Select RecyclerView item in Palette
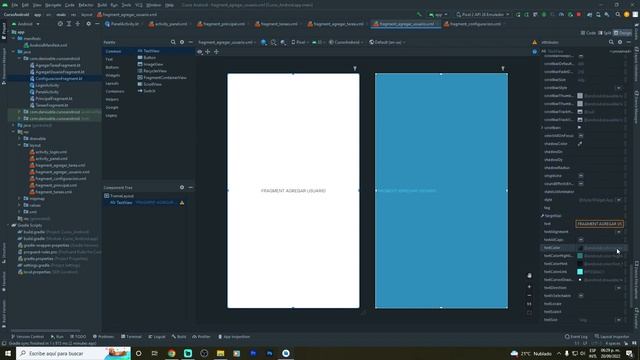 click(x=152, y=71)
